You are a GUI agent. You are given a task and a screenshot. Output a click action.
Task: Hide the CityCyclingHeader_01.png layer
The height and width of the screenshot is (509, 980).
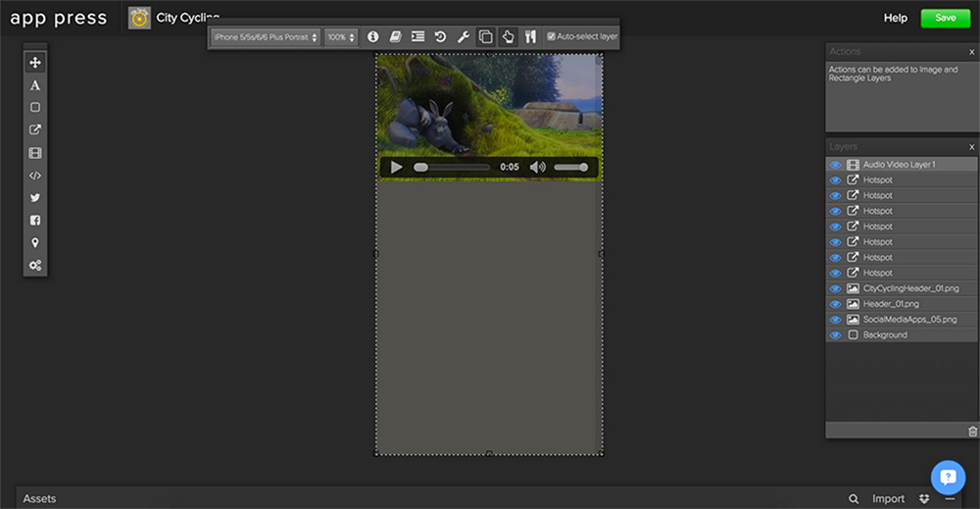(x=835, y=288)
